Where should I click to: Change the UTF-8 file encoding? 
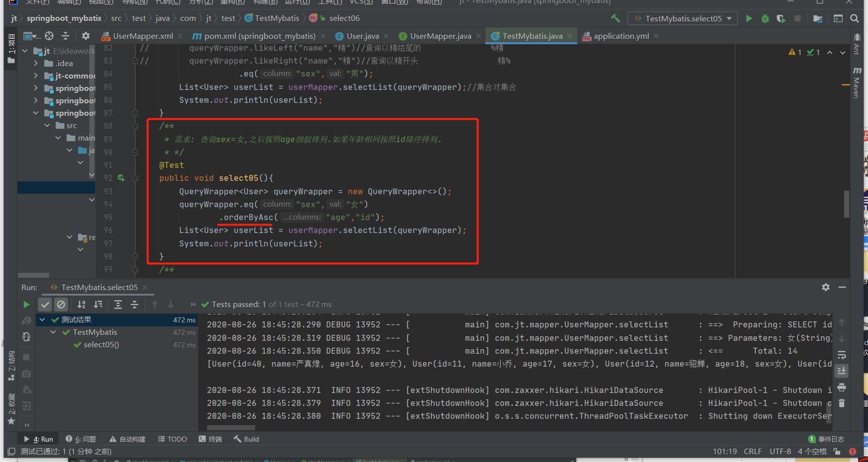(780, 452)
